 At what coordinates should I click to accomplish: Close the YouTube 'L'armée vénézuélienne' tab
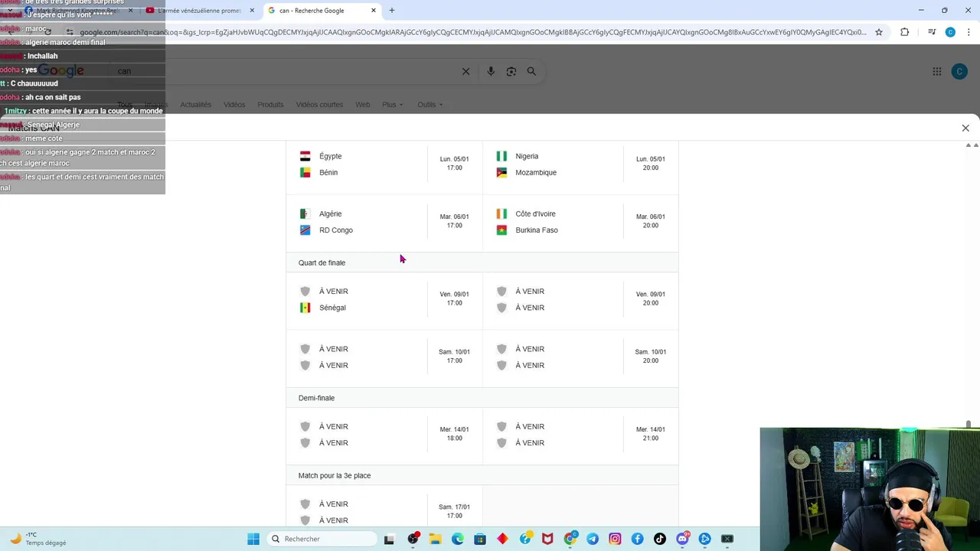[x=252, y=11]
